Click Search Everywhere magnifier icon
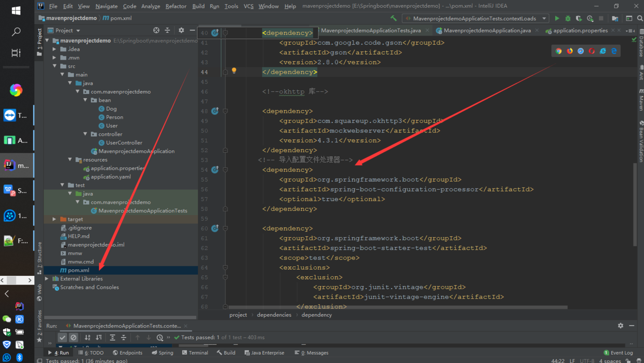 [x=640, y=19]
